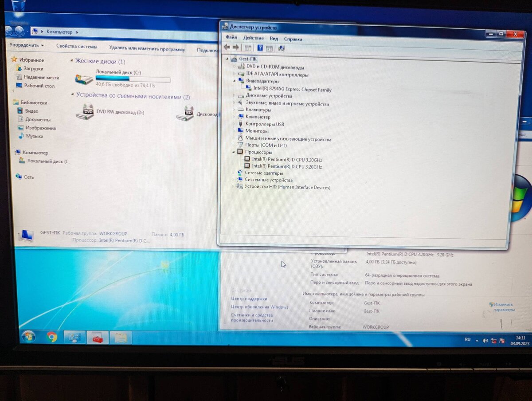Select the Клавиатуры category

tap(258, 110)
